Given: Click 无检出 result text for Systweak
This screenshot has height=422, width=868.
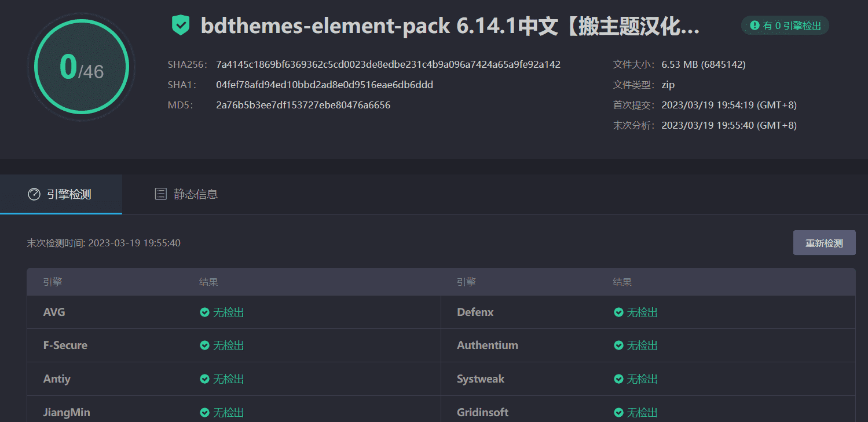Looking at the screenshot, I should [x=642, y=379].
